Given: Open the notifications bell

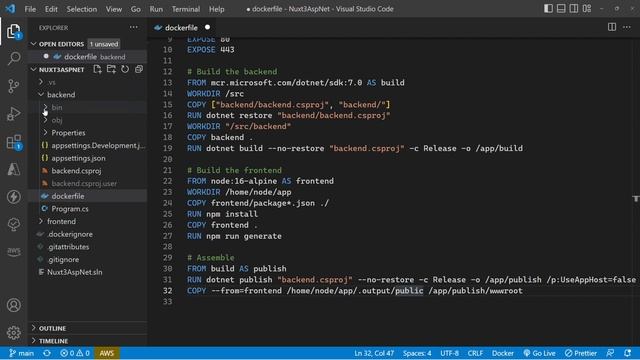Looking at the screenshot, I should click(x=627, y=353).
